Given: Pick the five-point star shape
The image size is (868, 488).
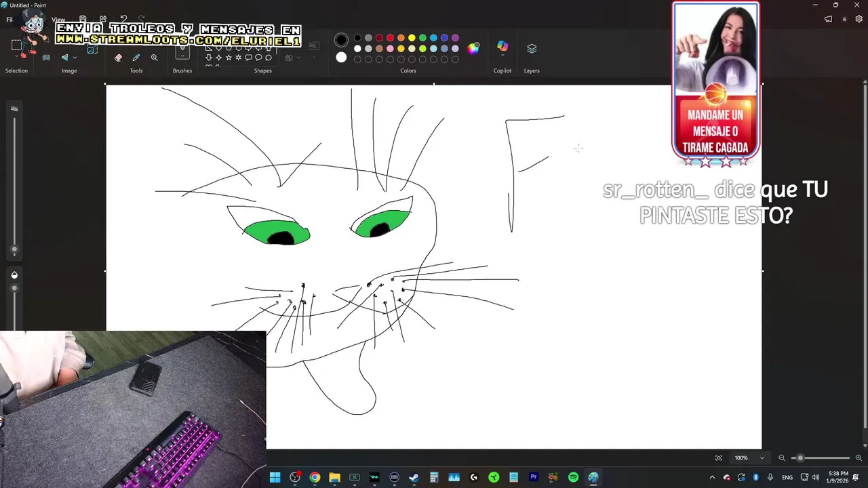Looking at the screenshot, I should [229, 58].
